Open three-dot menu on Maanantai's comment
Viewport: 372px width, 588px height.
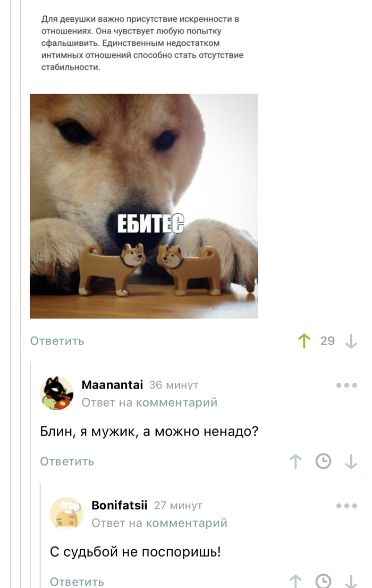[x=347, y=385]
